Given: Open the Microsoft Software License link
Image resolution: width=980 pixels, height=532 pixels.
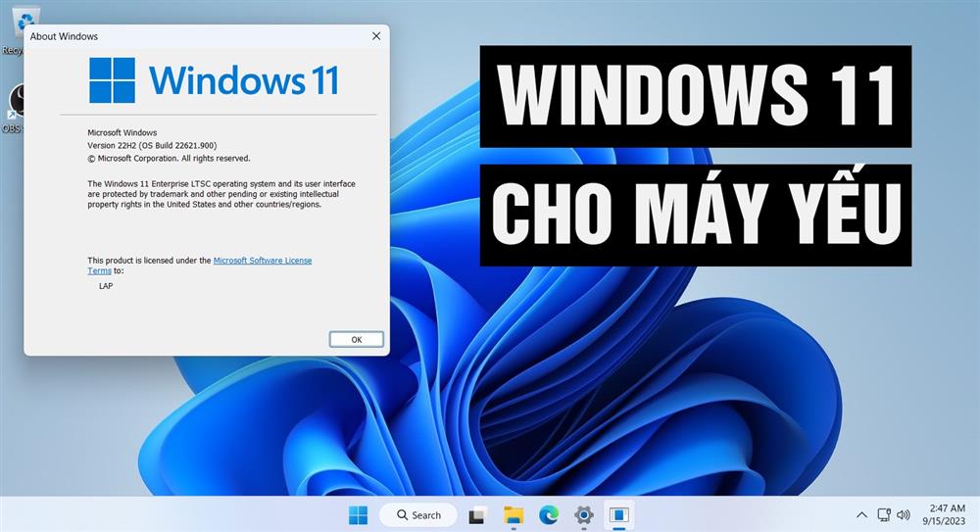Looking at the screenshot, I should point(263,261).
